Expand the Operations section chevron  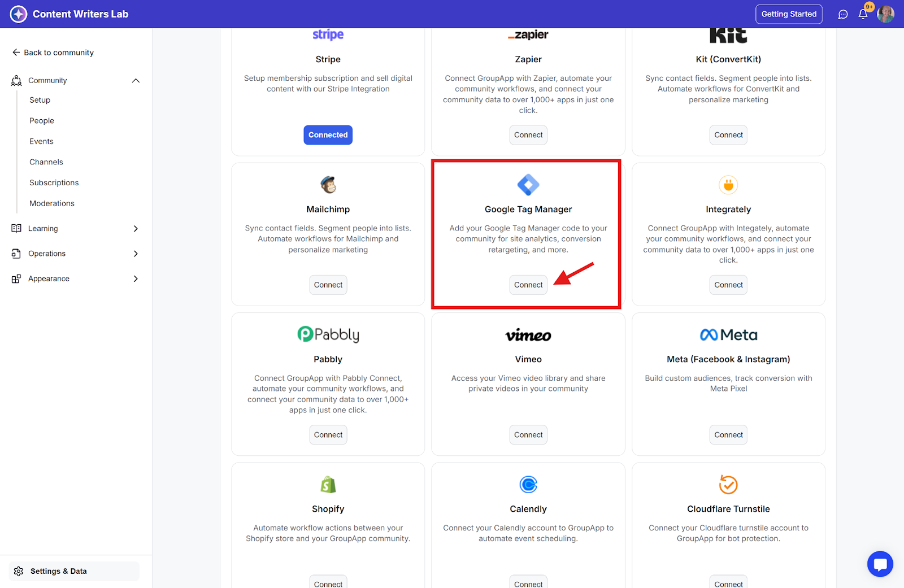136,254
